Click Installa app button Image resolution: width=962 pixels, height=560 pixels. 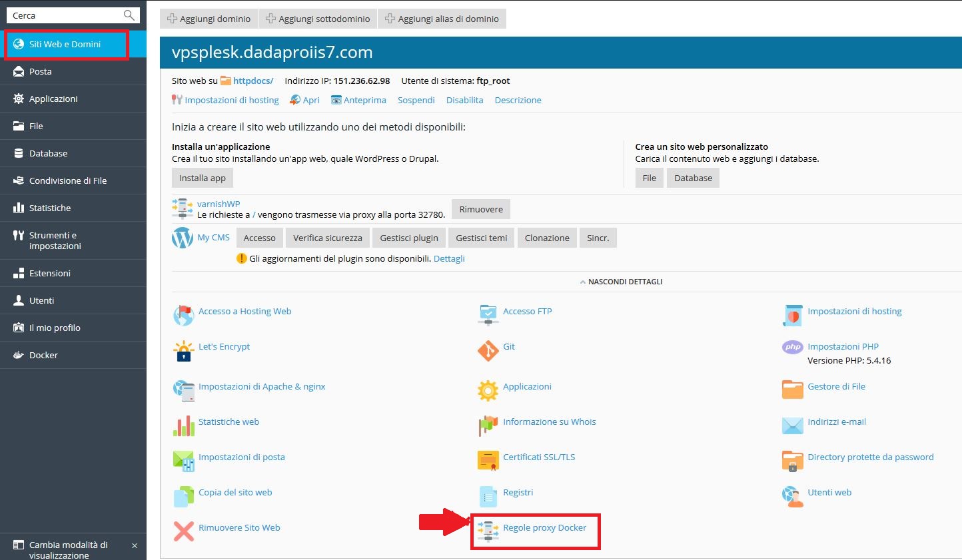point(203,178)
